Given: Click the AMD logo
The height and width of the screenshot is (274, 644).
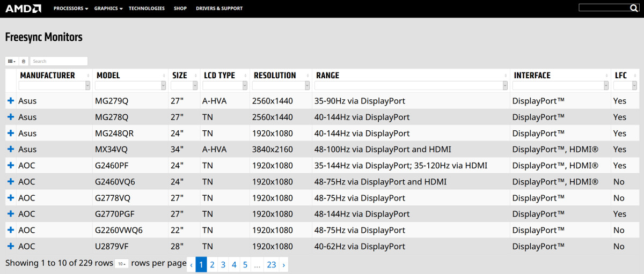Looking at the screenshot, I should [23, 8].
